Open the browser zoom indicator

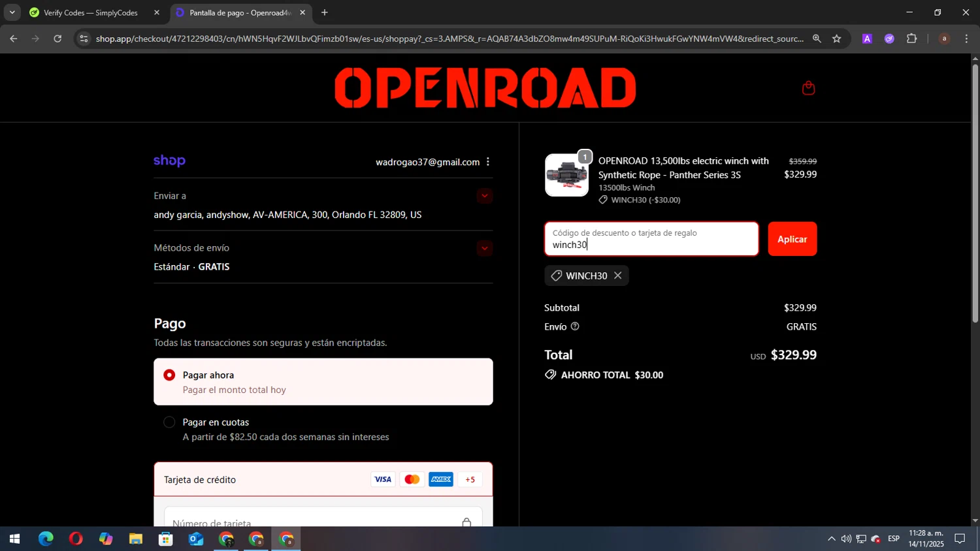click(x=817, y=39)
